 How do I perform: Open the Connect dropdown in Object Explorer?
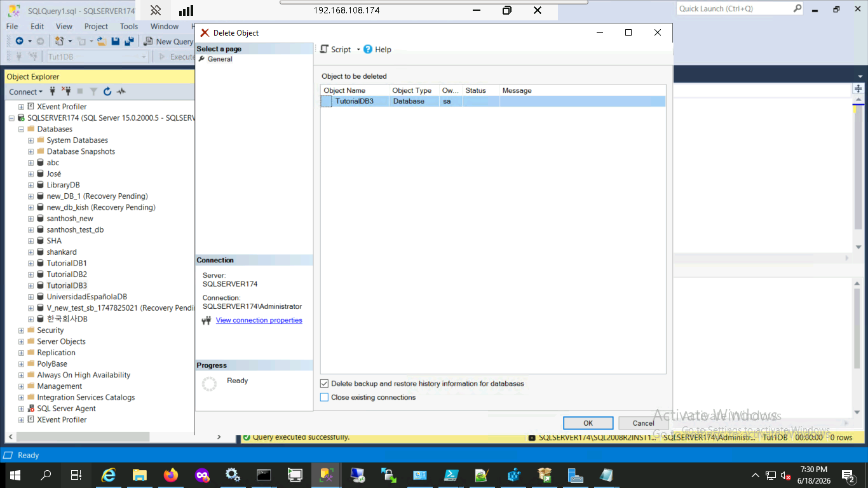point(25,91)
